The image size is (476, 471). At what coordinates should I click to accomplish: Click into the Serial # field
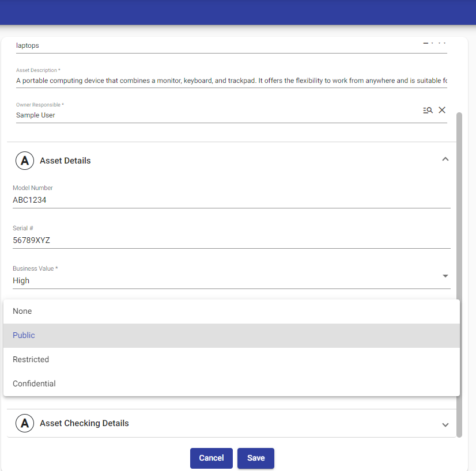pyautogui.click(x=231, y=241)
